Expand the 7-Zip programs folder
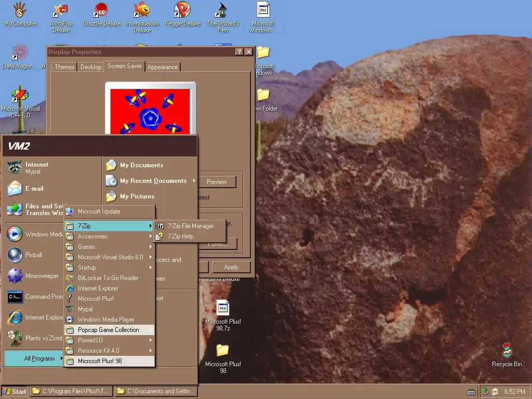This screenshot has width=532, height=399. (109, 226)
